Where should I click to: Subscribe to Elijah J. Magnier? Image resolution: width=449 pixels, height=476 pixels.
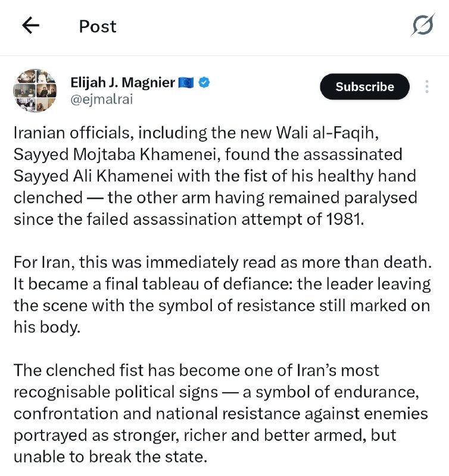(364, 86)
